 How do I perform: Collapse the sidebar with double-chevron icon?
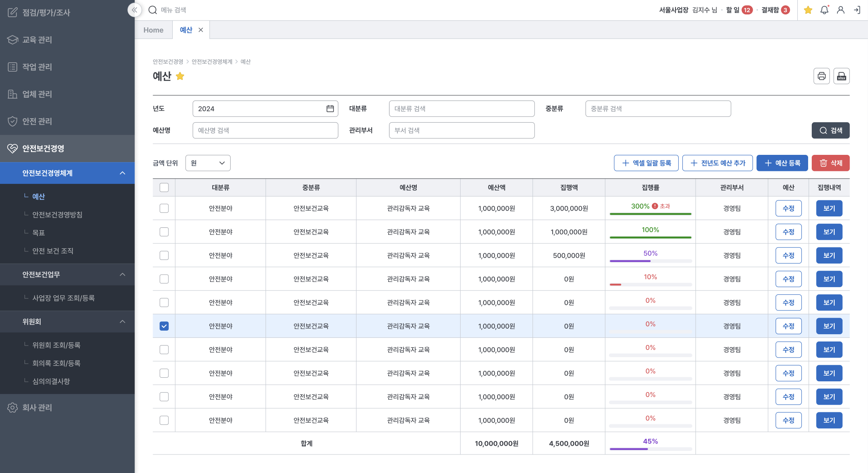point(135,10)
